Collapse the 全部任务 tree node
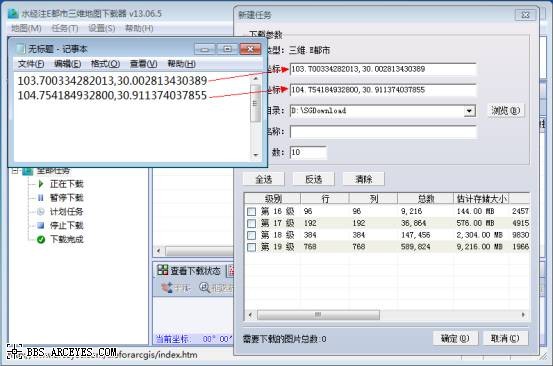 [x=14, y=171]
